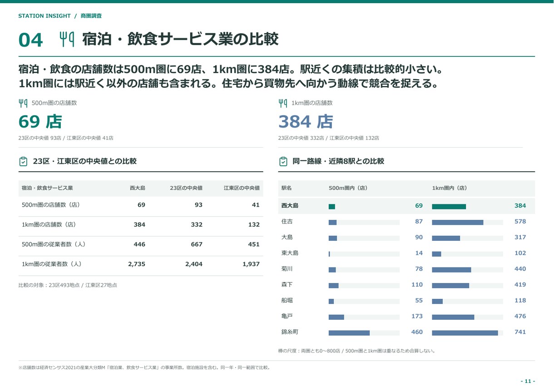The width and height of the screenshot is (554, 392).
Task: Click the value 173 for 亀戸
Action: point(417,316)
